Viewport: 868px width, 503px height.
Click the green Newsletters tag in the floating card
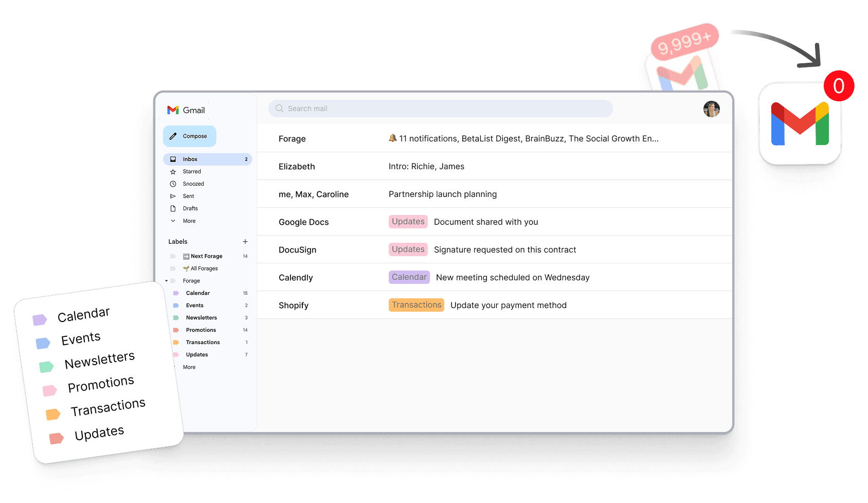[x=47, y=367]
